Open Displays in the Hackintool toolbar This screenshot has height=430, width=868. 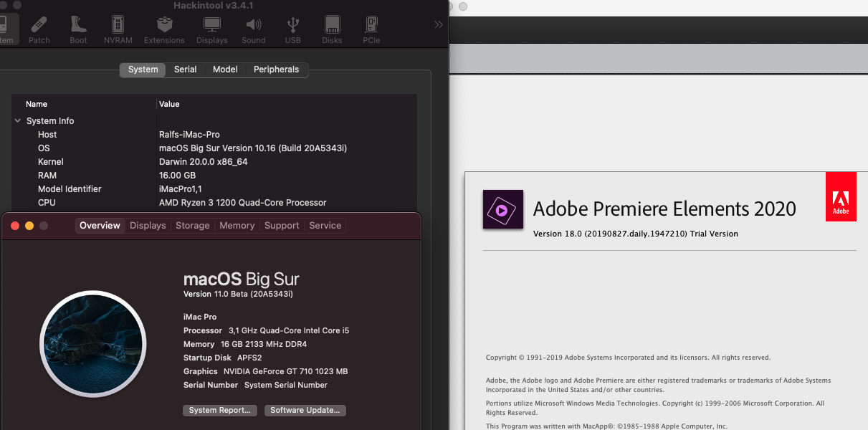tap(212, 30)
